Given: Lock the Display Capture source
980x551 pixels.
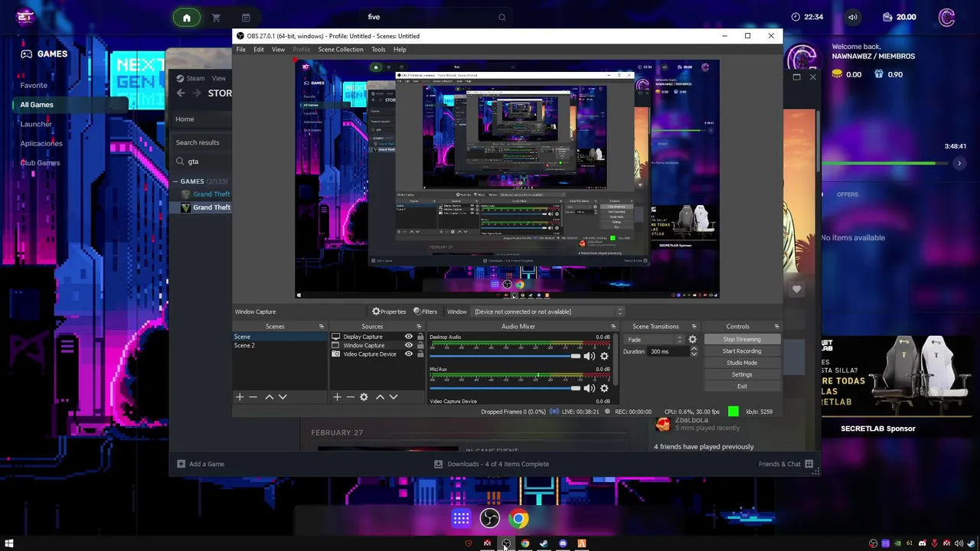Looking at the screenshot, I should (x=420, y=337).
